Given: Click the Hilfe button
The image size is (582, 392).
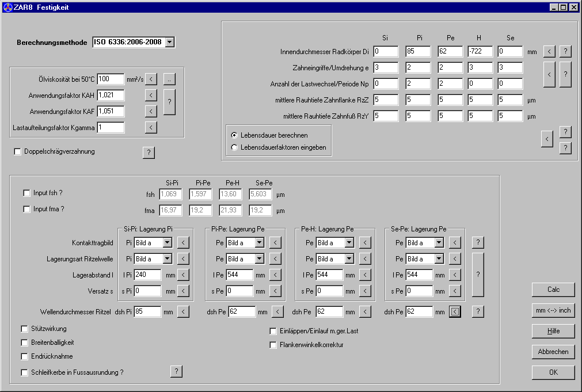Looking at the screenshot, I should 553,331.
